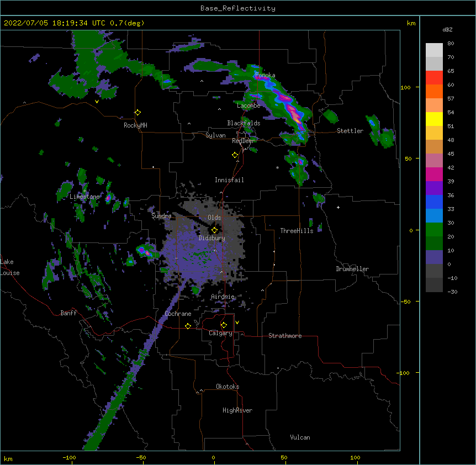Click the Limestone label

click(84, 197)
